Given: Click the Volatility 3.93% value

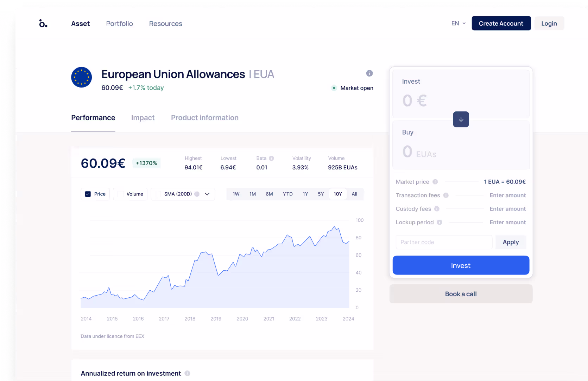Looking at the screenshot, I should coord(300,168).
